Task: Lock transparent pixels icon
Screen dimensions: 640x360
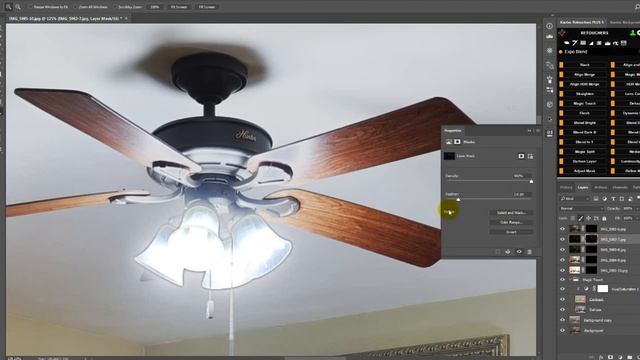Action: [x=573, y=218]
